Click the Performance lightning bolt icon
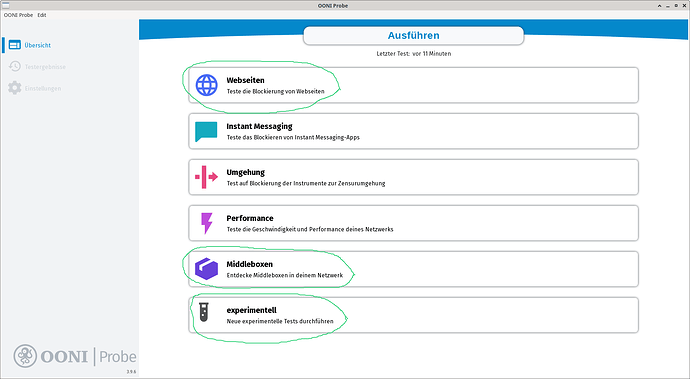Viewport: 690px width, 379px height. pos(206,223)
